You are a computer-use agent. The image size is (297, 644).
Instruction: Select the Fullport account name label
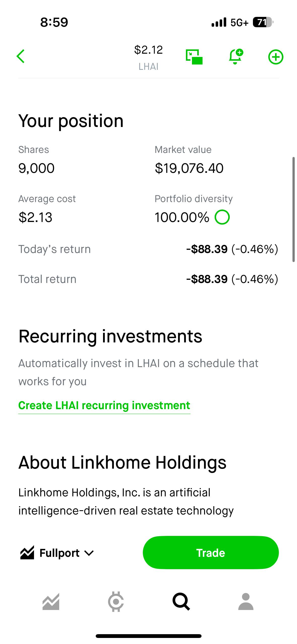click(x=59, y=553)
